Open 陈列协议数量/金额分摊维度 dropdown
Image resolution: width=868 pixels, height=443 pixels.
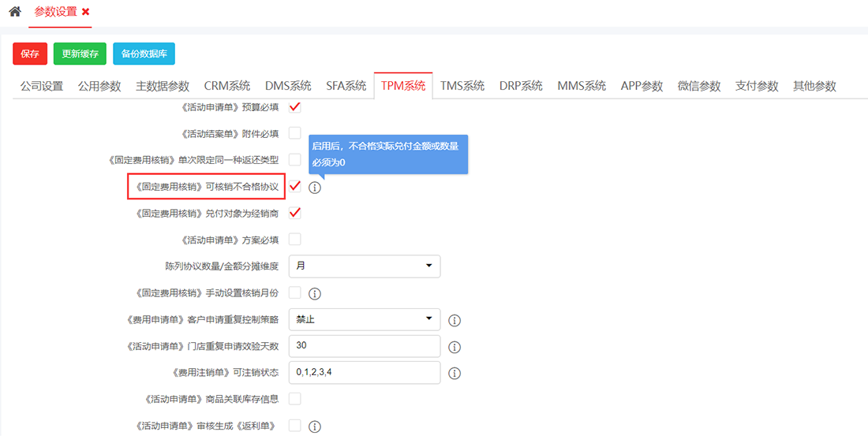[x=364, y=266]
